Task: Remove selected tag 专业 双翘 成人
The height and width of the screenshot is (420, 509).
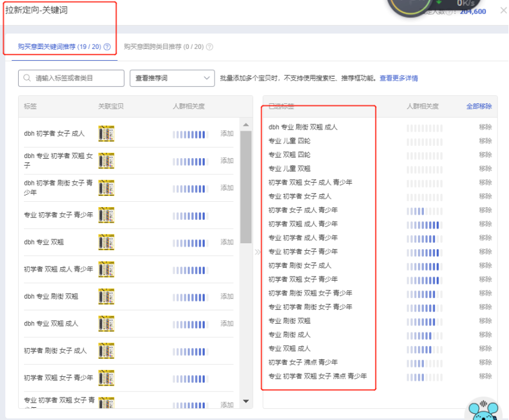Action: pos(485,348)
